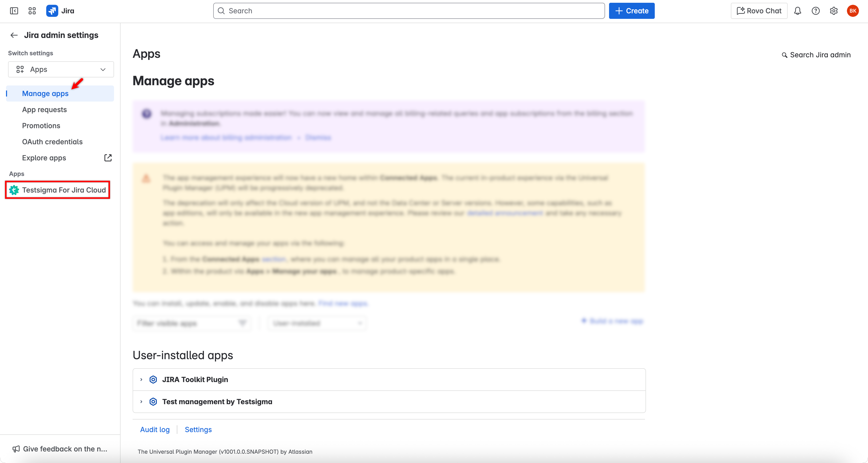The image size is (868, 463).
Task: Click the BK profile avatar
Action: point(853,11)
